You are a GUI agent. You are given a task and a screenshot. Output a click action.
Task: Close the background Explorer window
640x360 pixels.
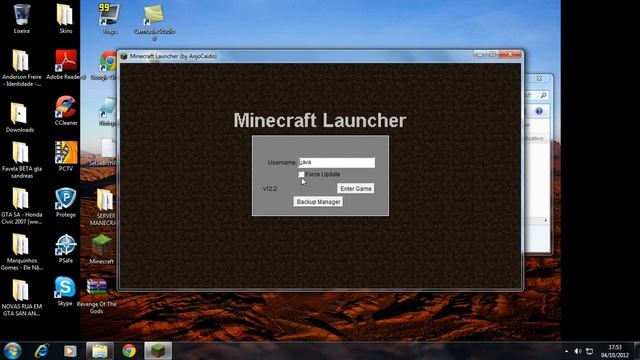click(539, 78)
